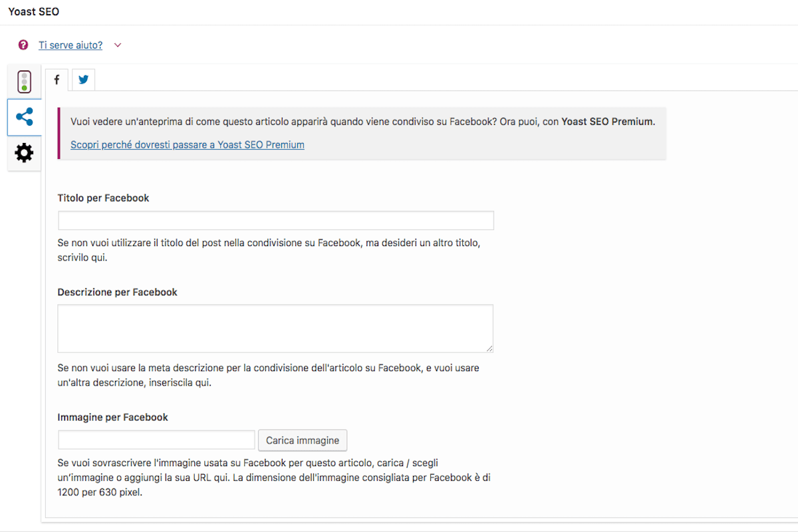Click the 'Descrizione per Facebook' label
Viewport: 798px width, 532px height.
pos(118,292)
